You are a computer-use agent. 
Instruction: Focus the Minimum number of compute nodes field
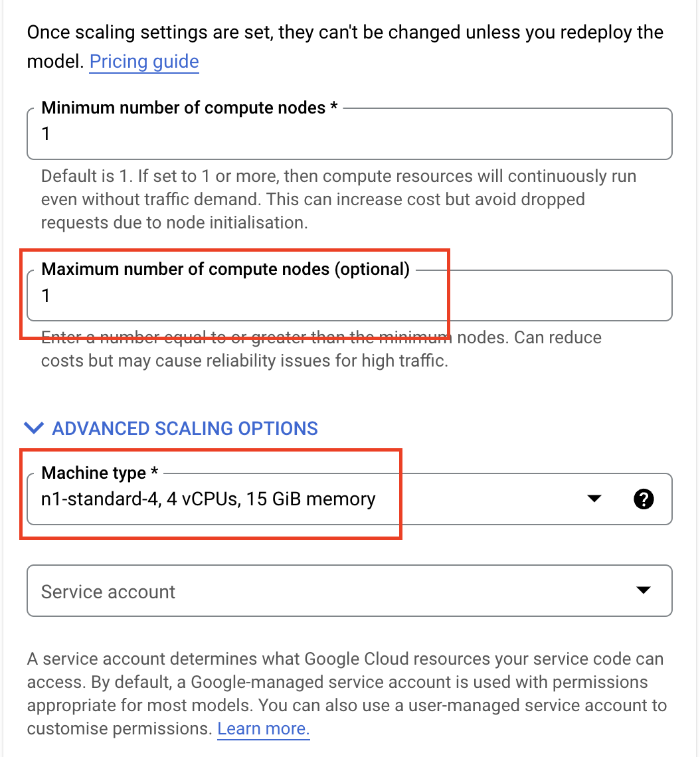[349, 134]
